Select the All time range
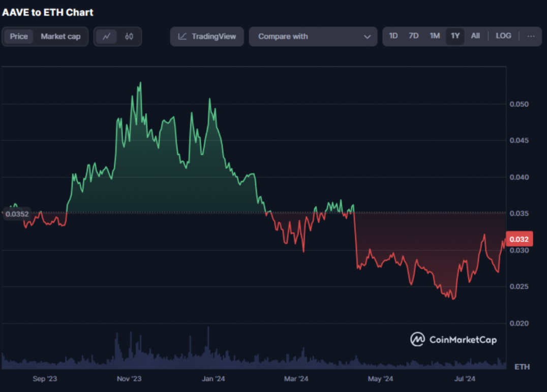The image size is (547, 392). point(475,36)
